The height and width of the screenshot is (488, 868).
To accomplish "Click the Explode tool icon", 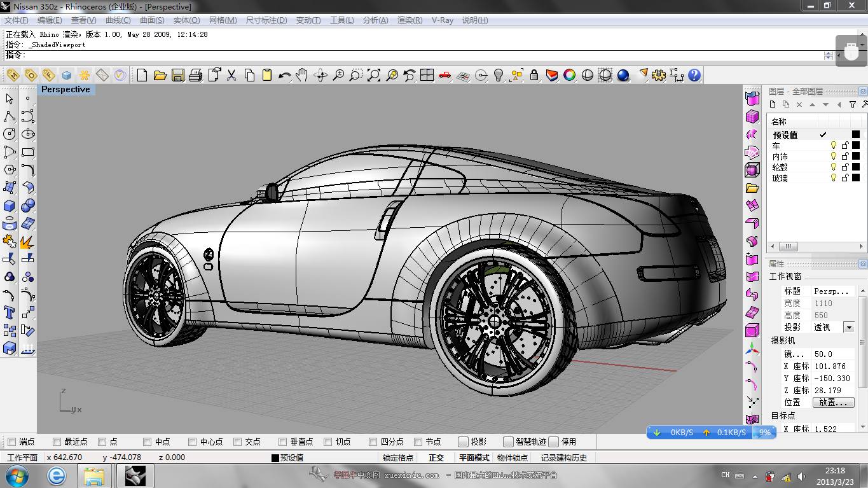I will (x=28, y=241).
